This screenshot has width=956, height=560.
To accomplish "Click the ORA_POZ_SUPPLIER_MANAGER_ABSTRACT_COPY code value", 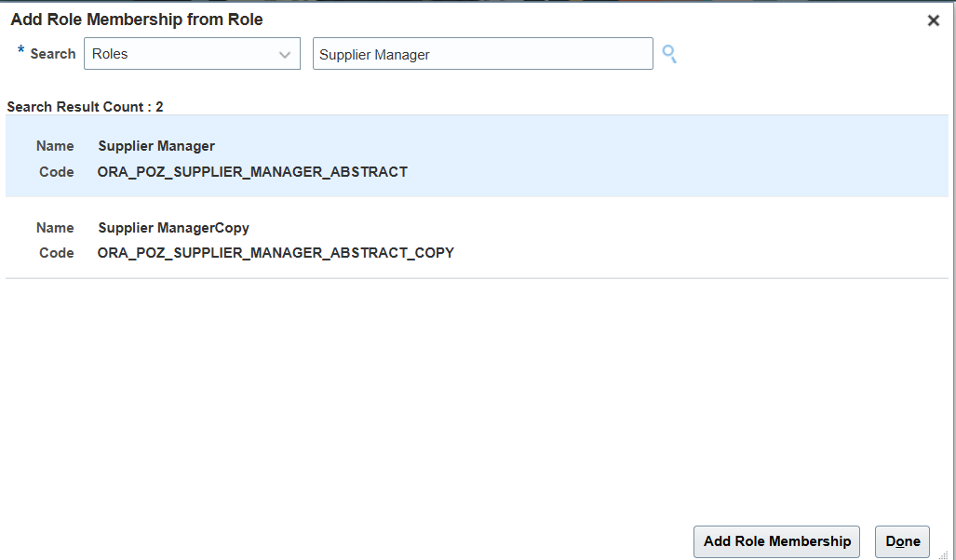I will (276, 253).
